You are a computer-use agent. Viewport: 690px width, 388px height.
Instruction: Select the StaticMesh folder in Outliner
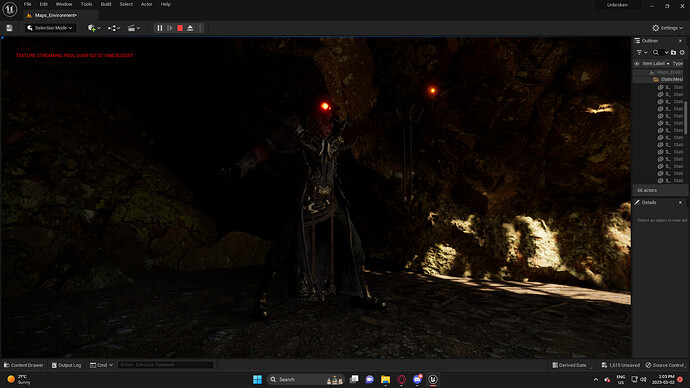[x=659, y=80]
